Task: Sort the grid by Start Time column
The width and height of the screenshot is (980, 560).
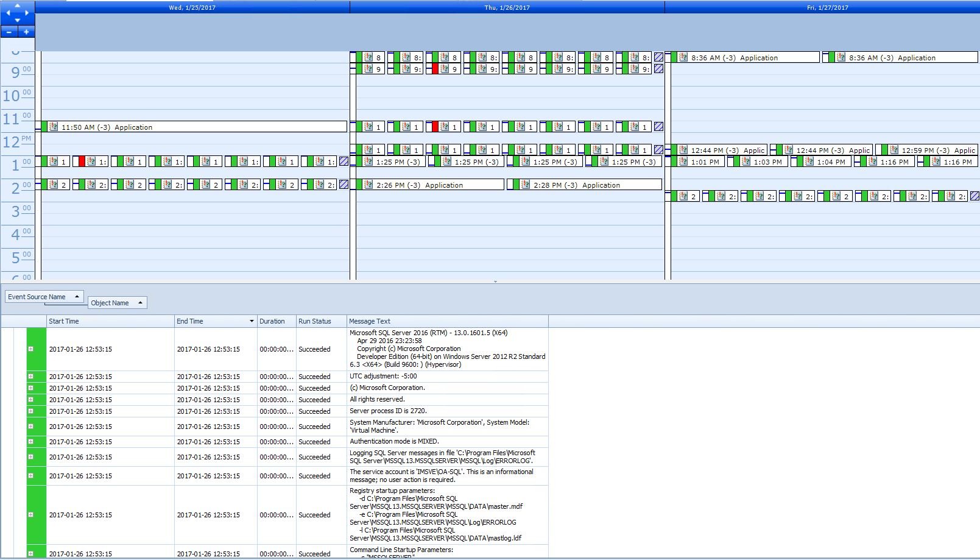Action: point(110,321)
